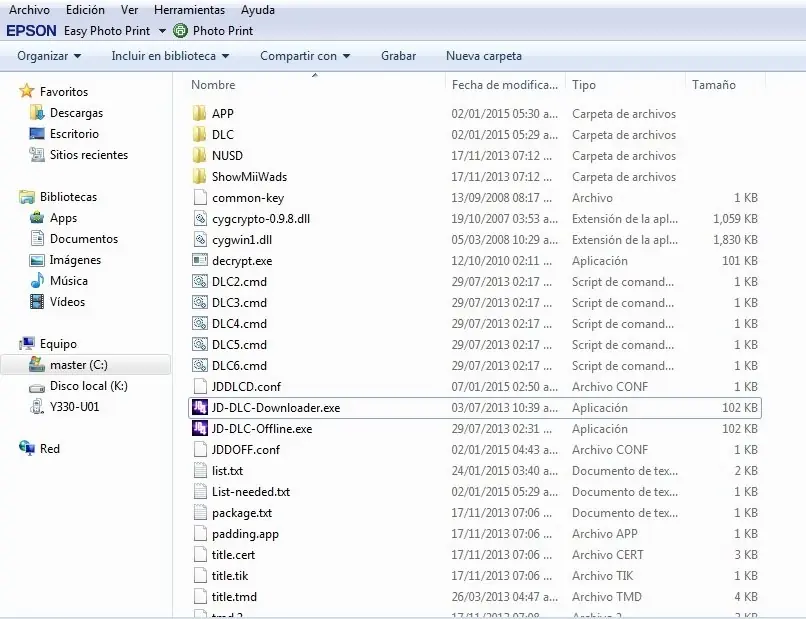
Task: Select the Equipo computer icon
Action: pos(27,344)
